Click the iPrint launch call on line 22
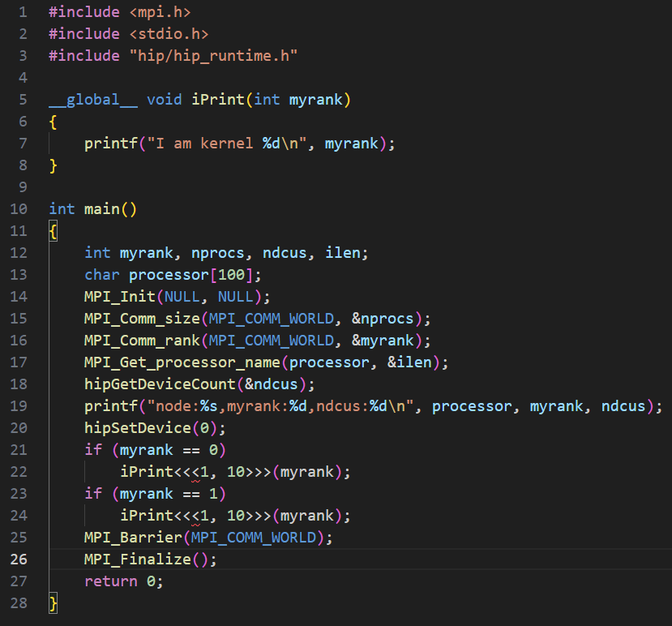The image size is (672, 626). [235, 472]
